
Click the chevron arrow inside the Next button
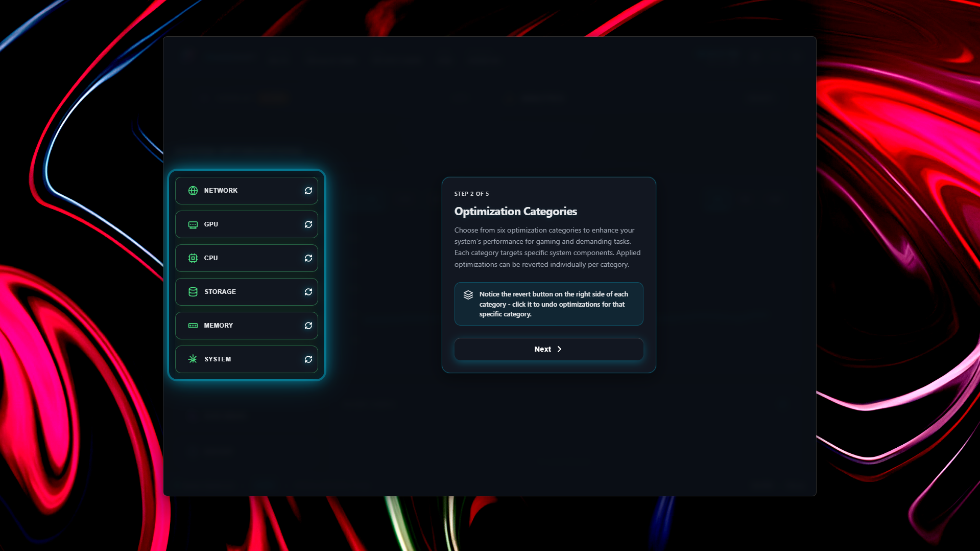click(x=560, y=349)
